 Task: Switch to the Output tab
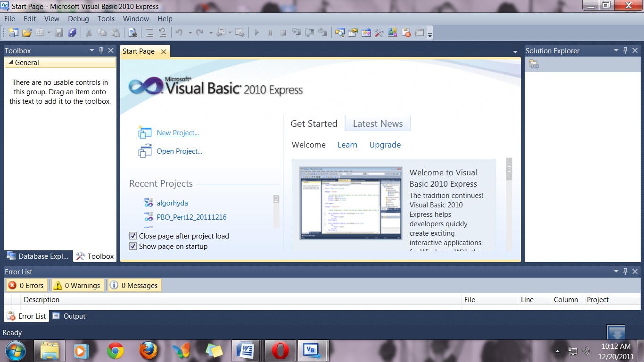(x=69, y=316)
